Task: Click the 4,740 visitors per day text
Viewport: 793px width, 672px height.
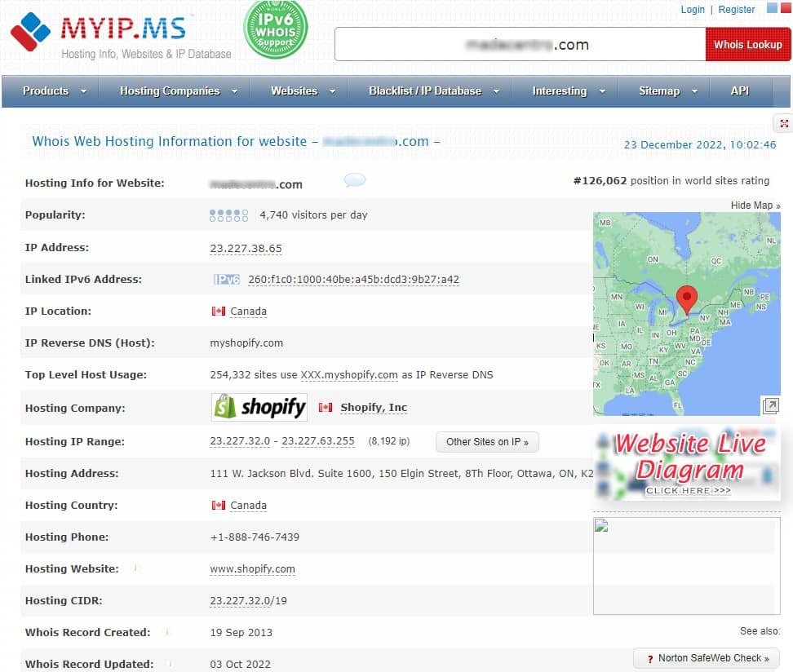Action: [313, 215]
